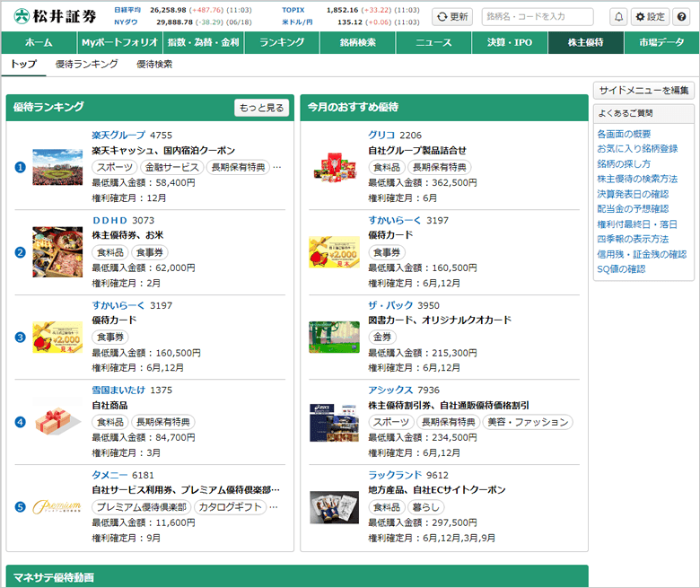The image size is (700, 588).
Task: Click the gift box thumbnail for 雪国まいたけ
Action: [x=57, y=422]
